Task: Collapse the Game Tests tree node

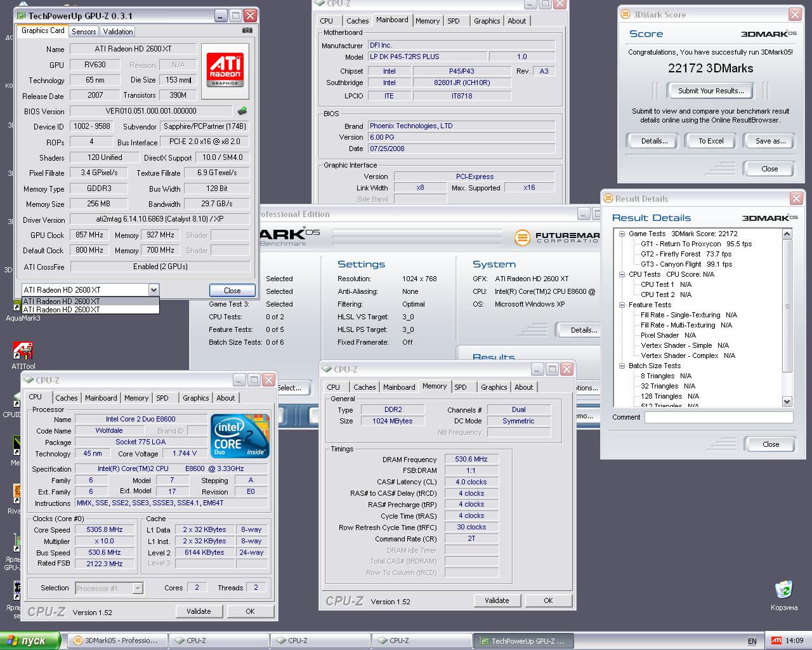Action: 622,234
